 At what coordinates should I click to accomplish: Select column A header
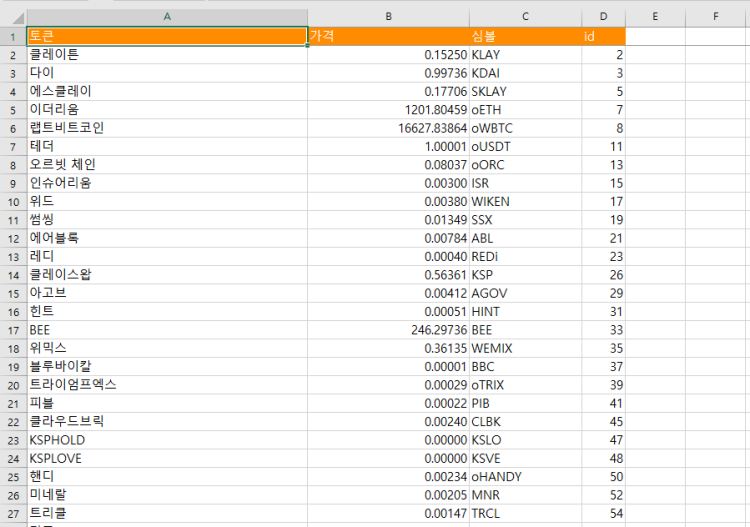167,17
